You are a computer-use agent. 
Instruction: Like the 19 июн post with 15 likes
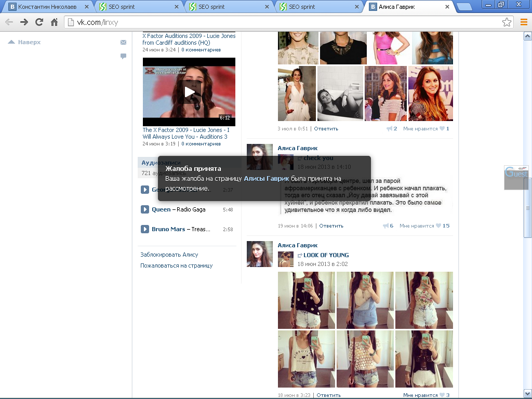[x=438, y=225]
